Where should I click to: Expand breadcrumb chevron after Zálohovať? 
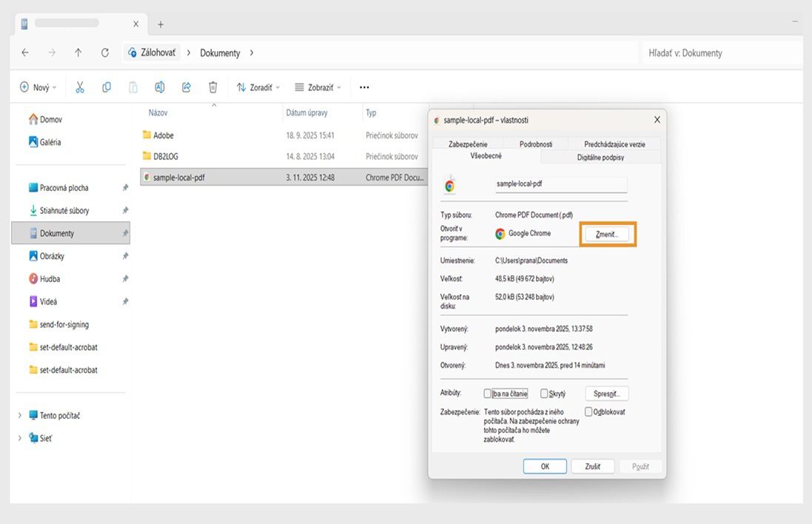point(189,53)
